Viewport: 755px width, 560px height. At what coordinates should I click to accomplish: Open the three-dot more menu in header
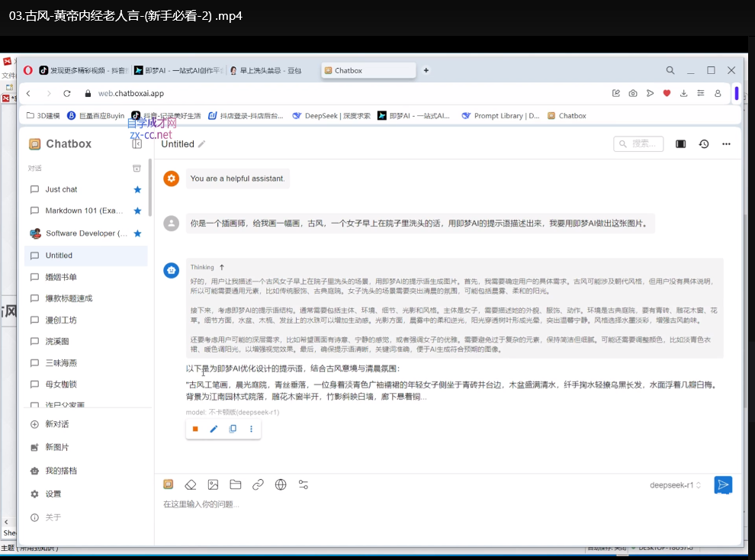[x=726, y=144]
